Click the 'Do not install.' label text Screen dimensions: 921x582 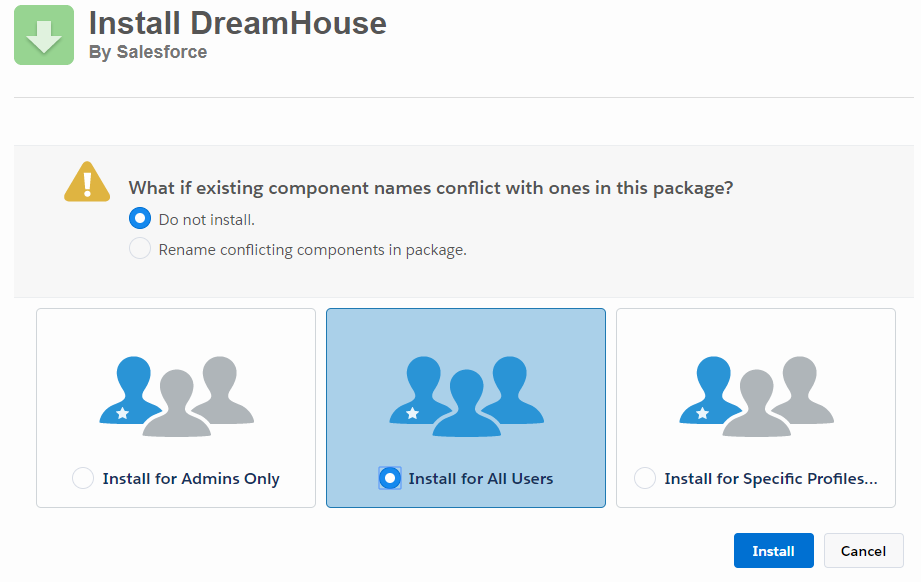click(x=207, y=220)
